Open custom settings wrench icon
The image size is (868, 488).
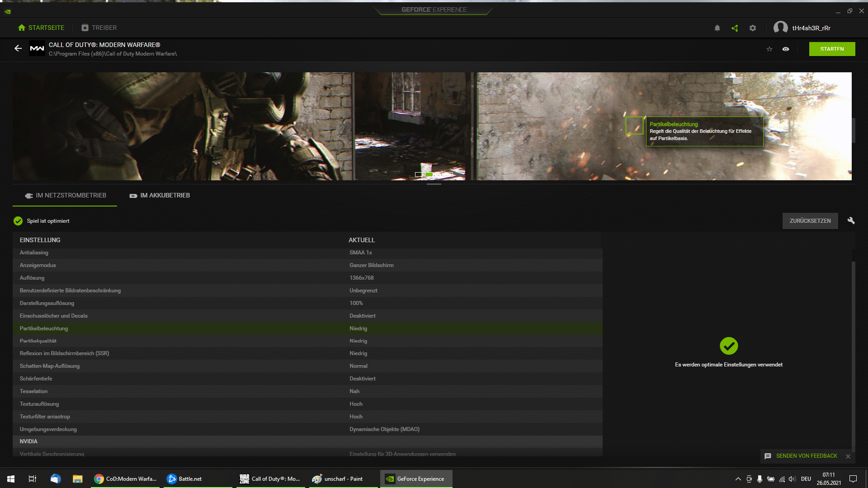[851, 221]
